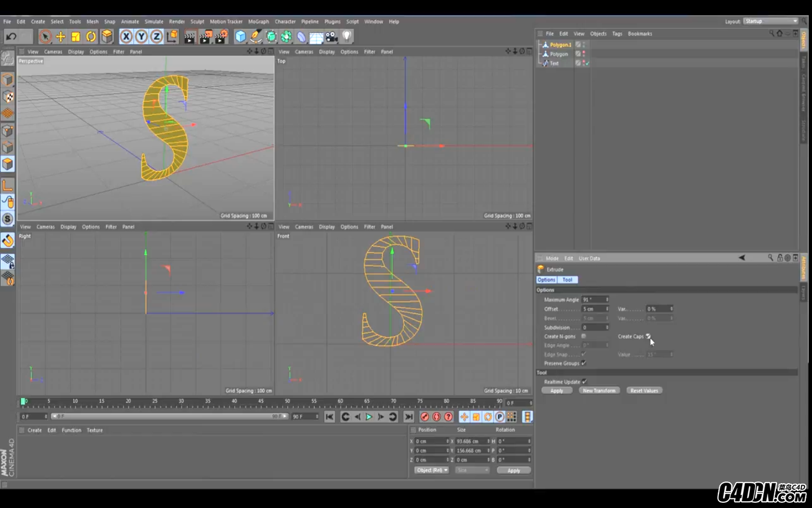Click the Maximum Angle stepper arrows
The height and width of the screenshot is (508, 812).
(x=607, y=300)
